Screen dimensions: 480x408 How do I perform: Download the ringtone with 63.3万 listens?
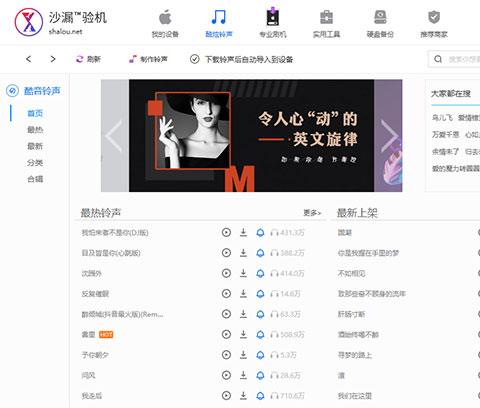pos(243,314)
